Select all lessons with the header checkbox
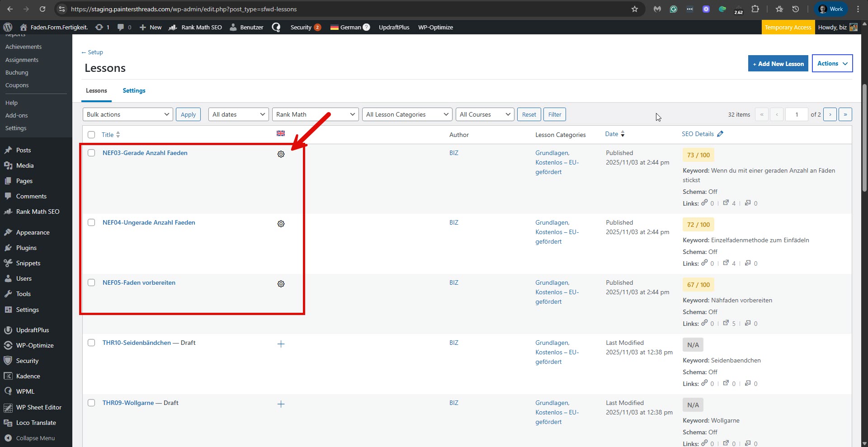Viewport: 868px width, 447px height. click(91, 135)
